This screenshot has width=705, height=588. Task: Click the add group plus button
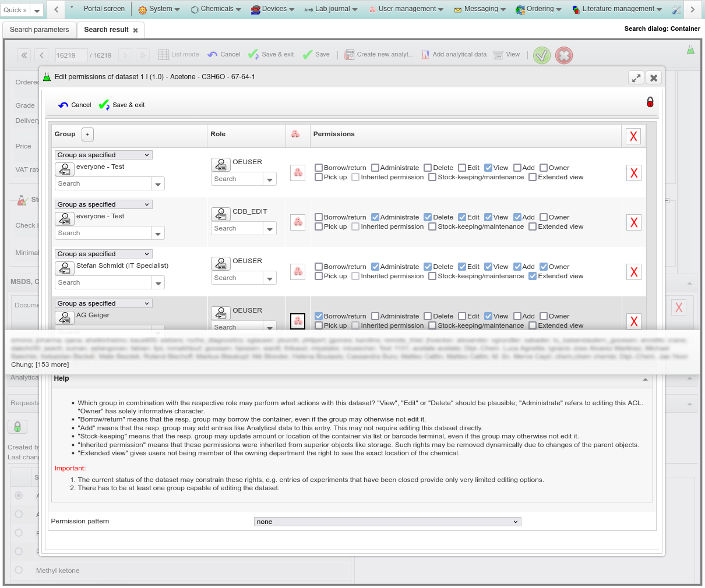click(x=87, y=134)
